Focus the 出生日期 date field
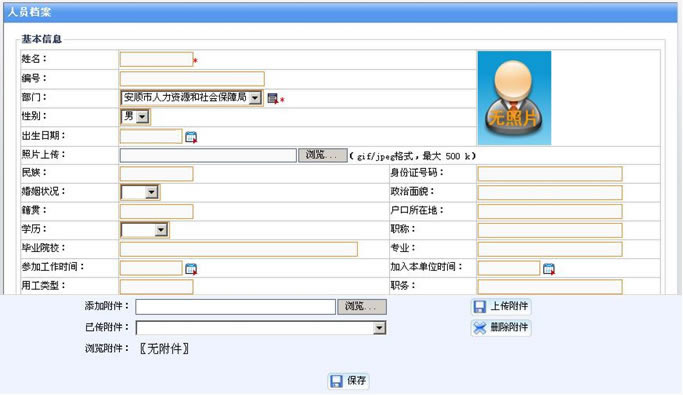Screen dimensions: 683x395 tap(151, 136)
